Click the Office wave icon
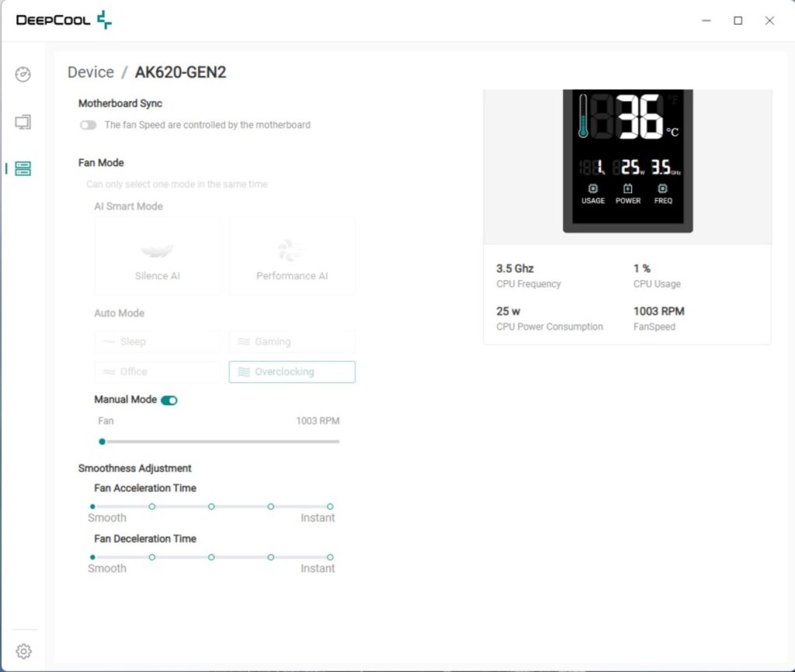 click(109, 372)
